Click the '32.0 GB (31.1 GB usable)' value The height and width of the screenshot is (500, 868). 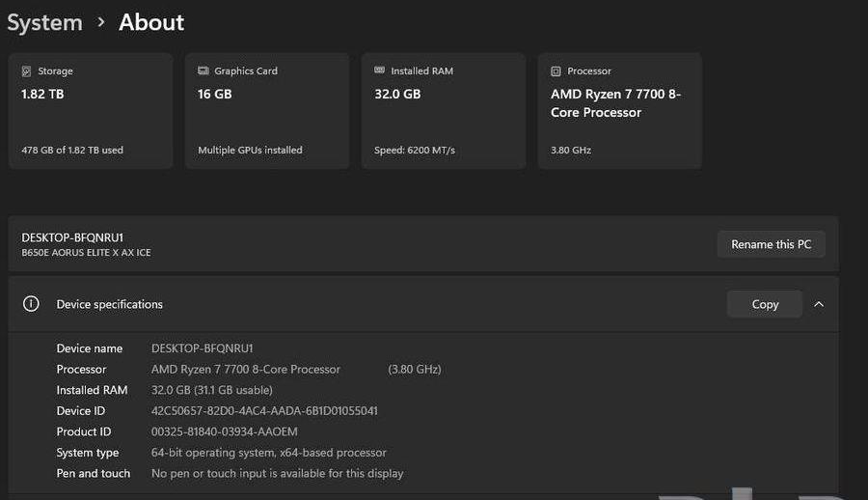[x=212, y=390]
